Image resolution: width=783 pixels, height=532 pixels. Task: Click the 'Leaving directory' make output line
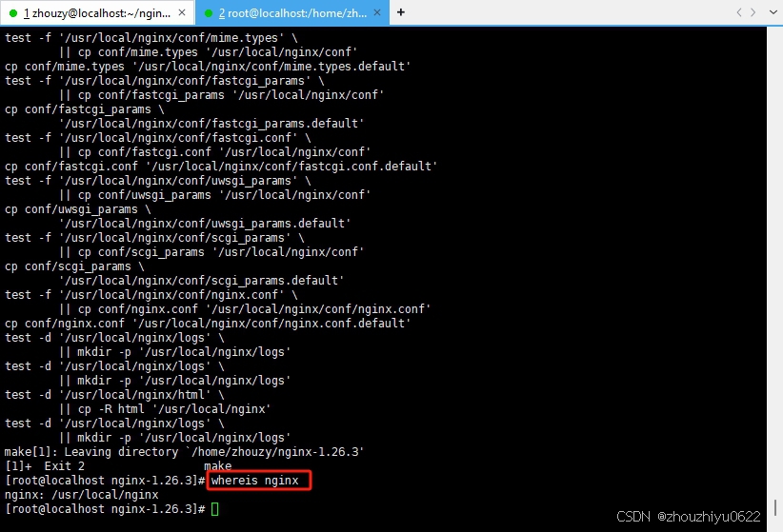click(x=184, y=452)
